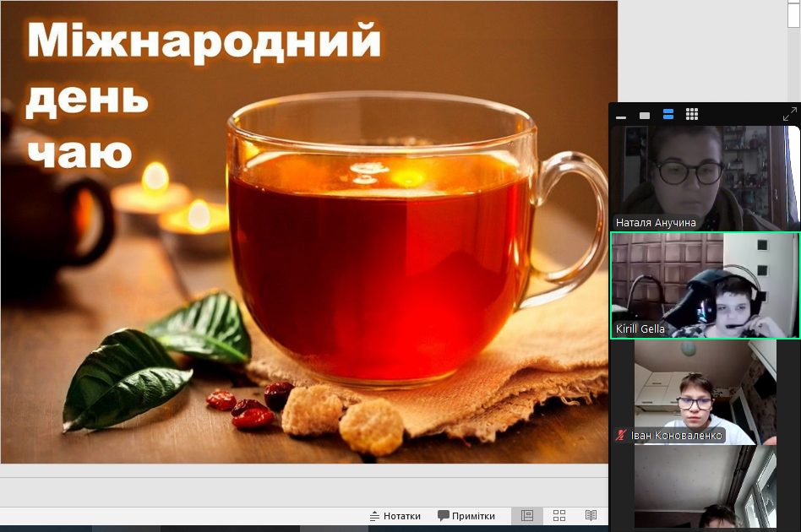Select Наталя Анучина video tile
Image resolution: width=801 pixels, height=532 pixels.
tap(705, 178)
